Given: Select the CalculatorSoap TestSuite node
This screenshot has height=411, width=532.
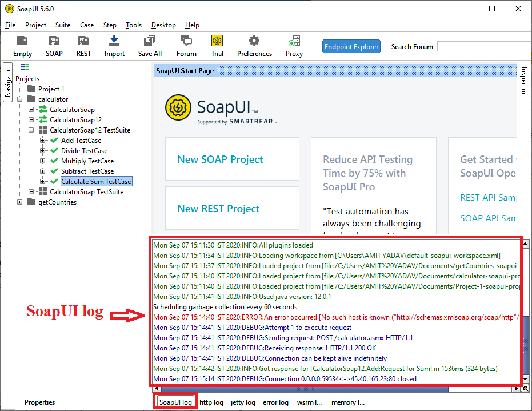Looking at the screenshot, I should 86,191.
